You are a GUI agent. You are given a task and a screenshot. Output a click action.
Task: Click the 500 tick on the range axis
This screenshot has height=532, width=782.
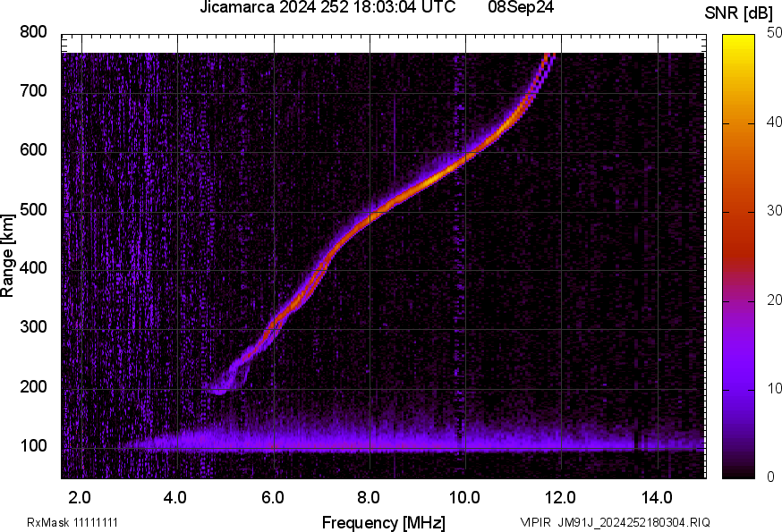pos(34,210)
